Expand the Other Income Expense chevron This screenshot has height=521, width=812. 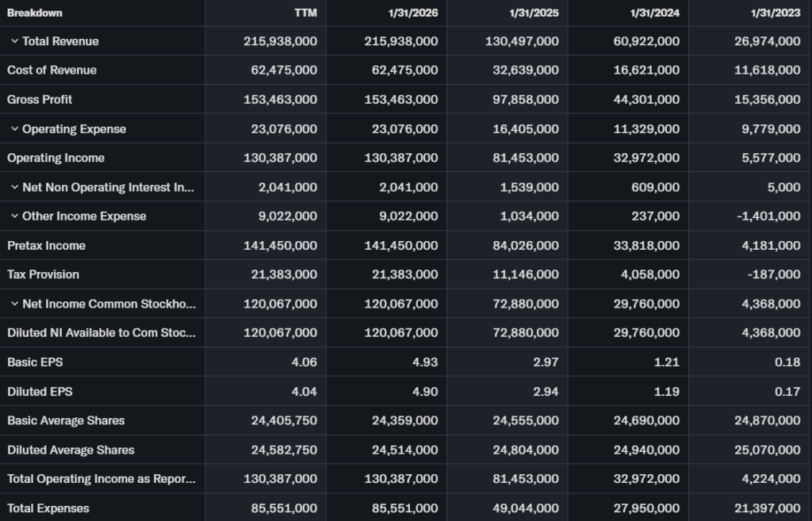click(14, 216)
